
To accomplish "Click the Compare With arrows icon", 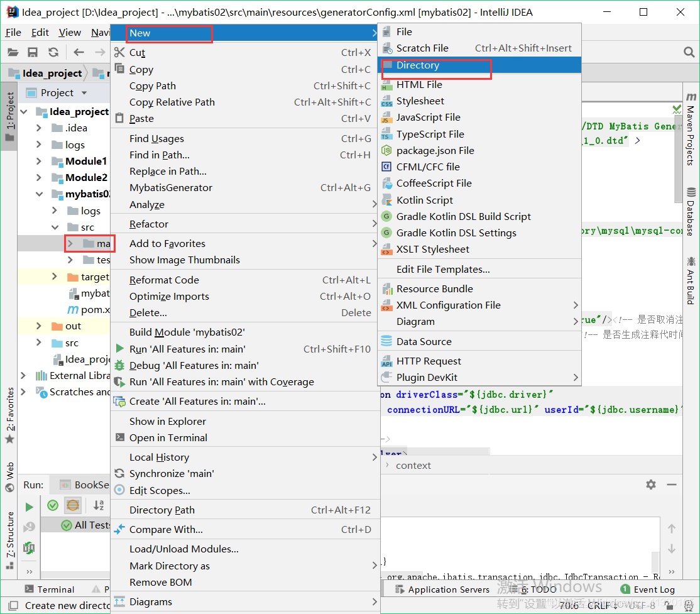I will [119, 529].
